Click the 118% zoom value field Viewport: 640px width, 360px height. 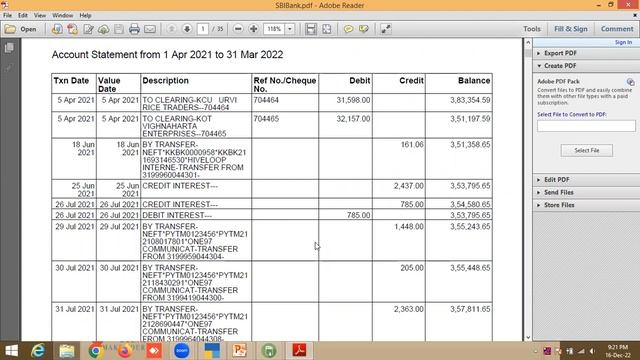(274, 29)
